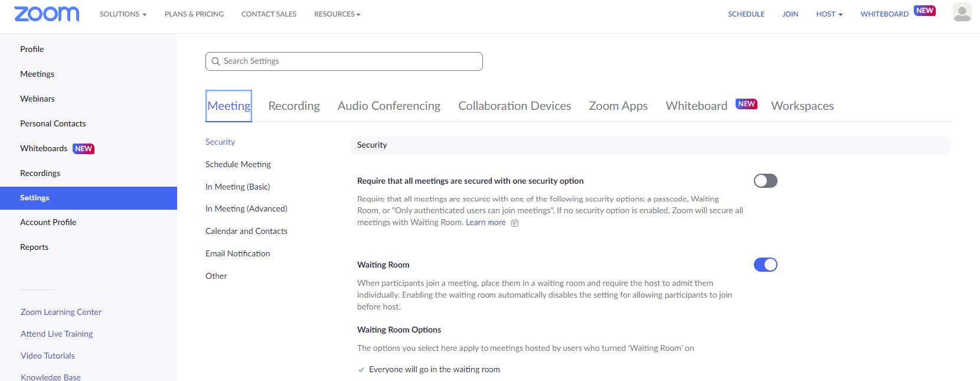Jump to Calendar and Contacts section
The height and width of the screenshot is (381, 980).
(246, 231)
